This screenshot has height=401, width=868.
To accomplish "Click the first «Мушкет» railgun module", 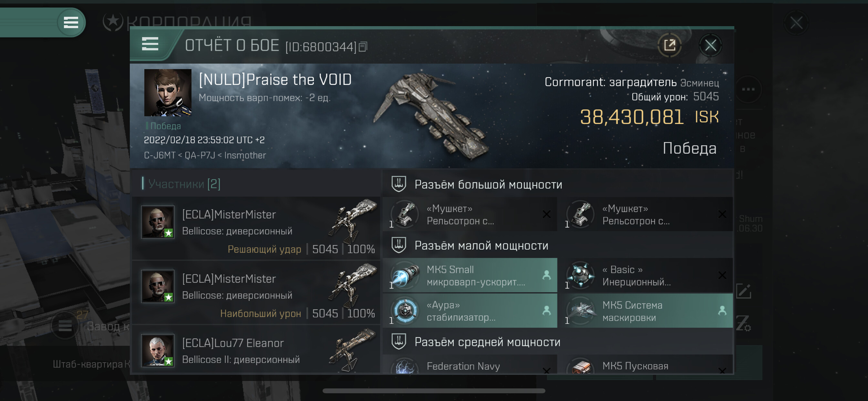I will tap(470, 214).
